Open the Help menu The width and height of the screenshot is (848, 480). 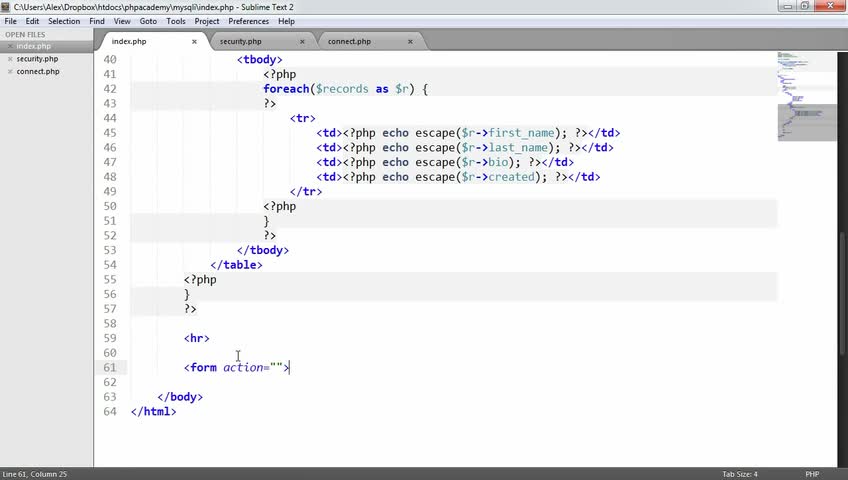(x=286, y=21)
